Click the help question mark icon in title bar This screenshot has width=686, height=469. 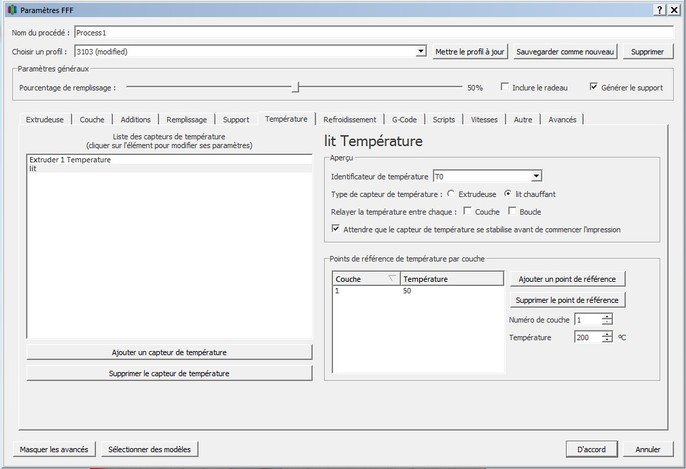(x=660, y=9)
